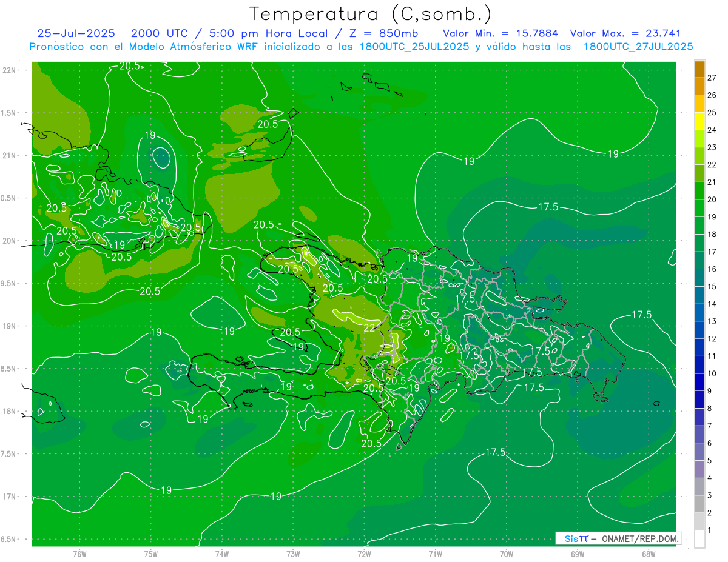Viewport: 728px width, 562px height.
Task: Click latitude axis label "22N"
Action: click(x=10, y=70)
